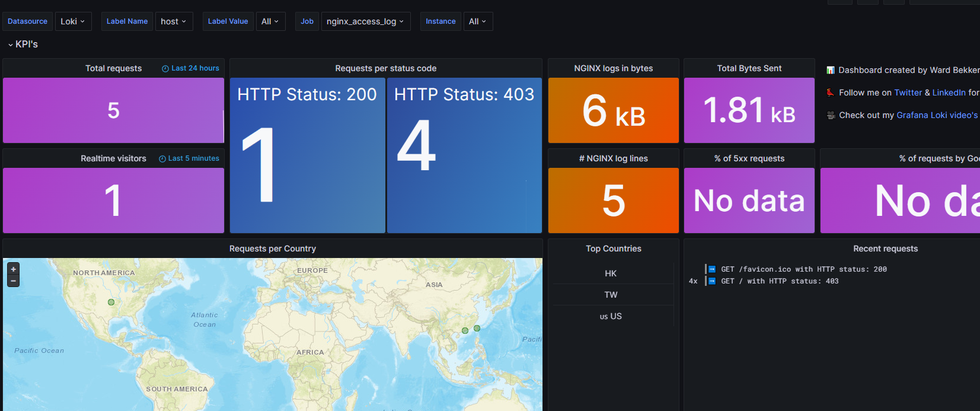Select the Taiwan marker on the map
Viewport: 980px width, 411px height.
click(477, 328)
